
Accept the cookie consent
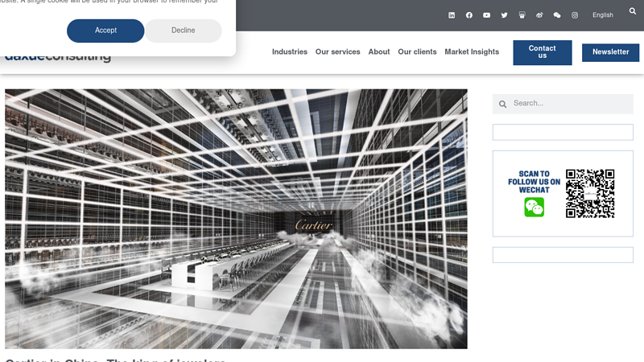pyautogui.click(x=105, y=31)
